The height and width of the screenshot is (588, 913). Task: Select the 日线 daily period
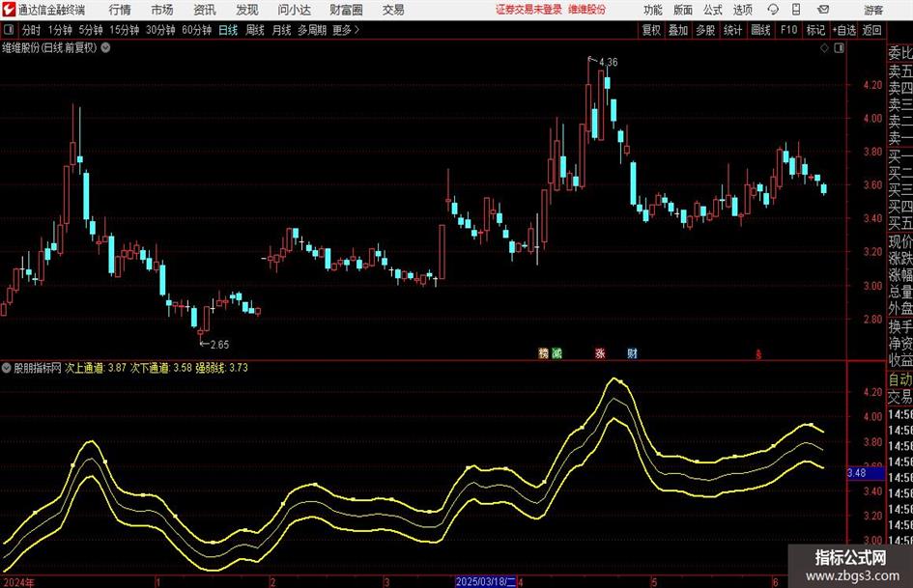pyautogui.click(x=228, y=30)
